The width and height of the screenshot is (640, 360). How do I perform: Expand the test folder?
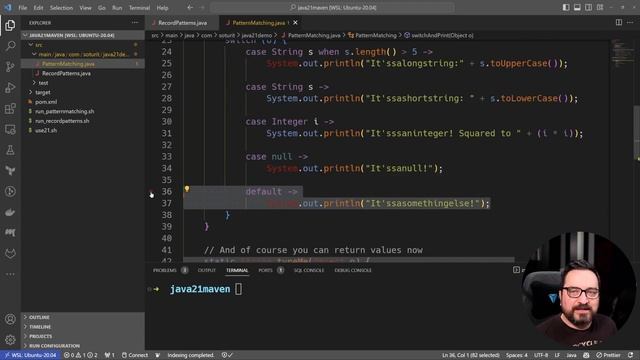point(83,83)
